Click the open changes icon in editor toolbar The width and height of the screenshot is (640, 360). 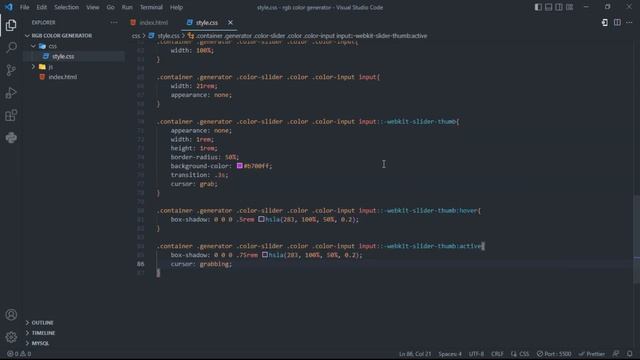[604, 22]
